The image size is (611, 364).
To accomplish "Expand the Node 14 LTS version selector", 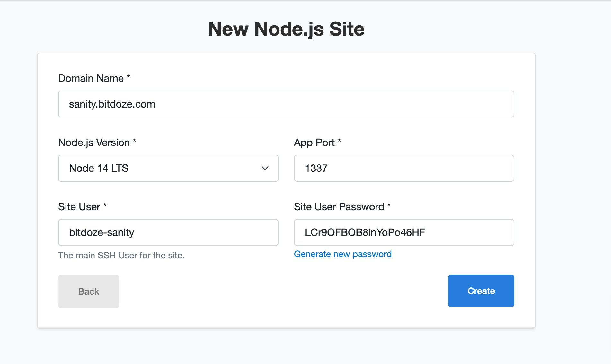I will point(168,168).
